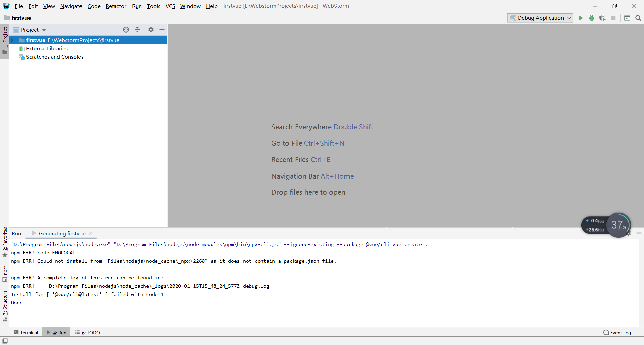Run with Coverage using the shield icon
Screen dimensions: 644x345
point(603,18)
